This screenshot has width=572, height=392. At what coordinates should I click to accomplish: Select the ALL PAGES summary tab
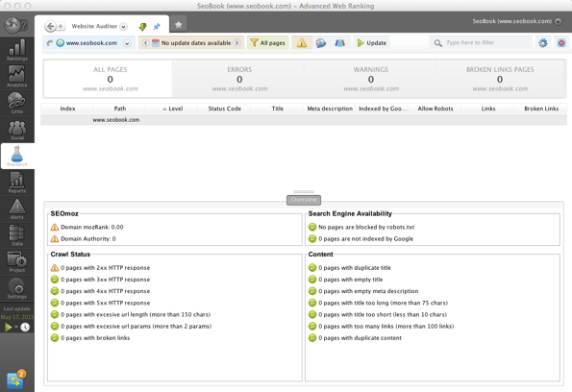pos(109,79)
